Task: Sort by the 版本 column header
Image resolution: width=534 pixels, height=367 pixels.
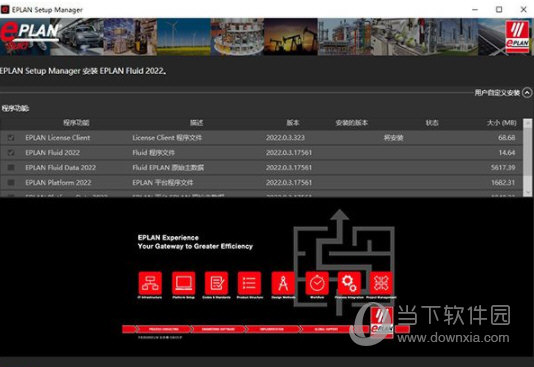Action: pos(293,123)
